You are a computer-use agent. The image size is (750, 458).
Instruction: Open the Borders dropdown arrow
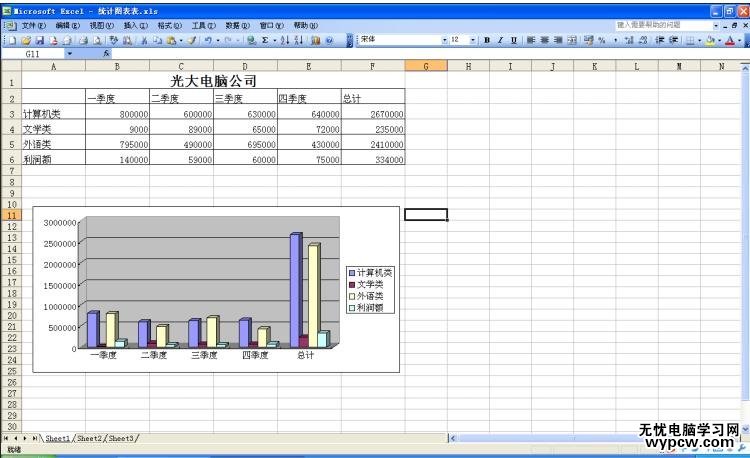click(699, 40)
